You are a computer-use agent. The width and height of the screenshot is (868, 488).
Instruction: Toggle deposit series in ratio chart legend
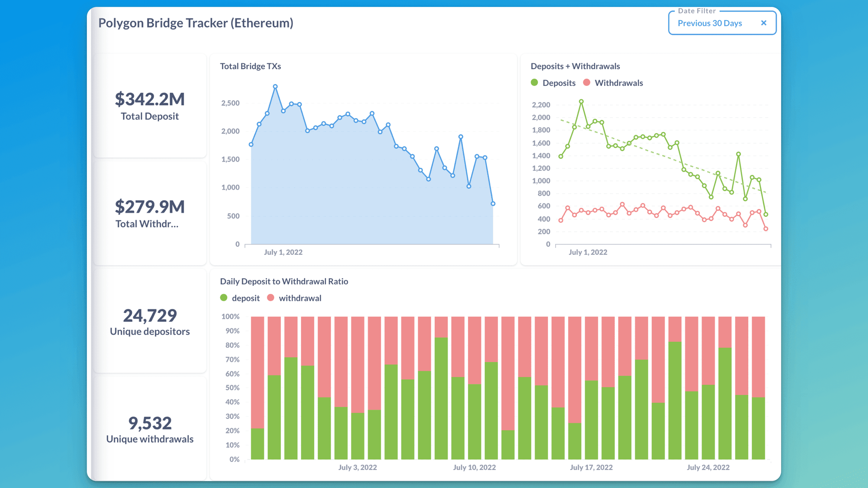coord(240,298)
